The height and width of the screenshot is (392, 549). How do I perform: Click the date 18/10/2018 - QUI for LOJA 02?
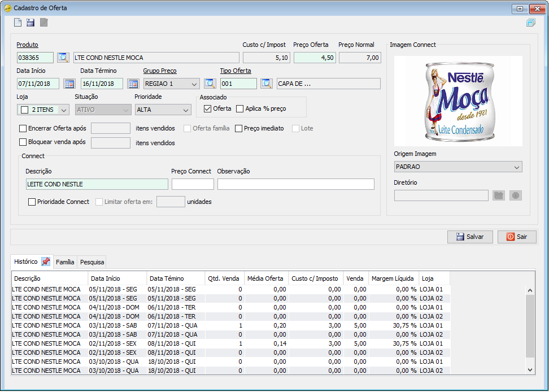point(172,371)
